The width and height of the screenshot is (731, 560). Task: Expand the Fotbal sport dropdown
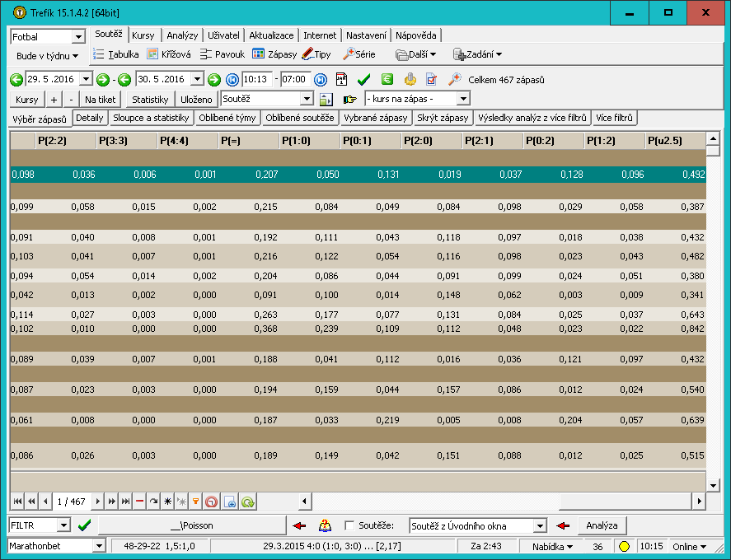coord(78,37)
